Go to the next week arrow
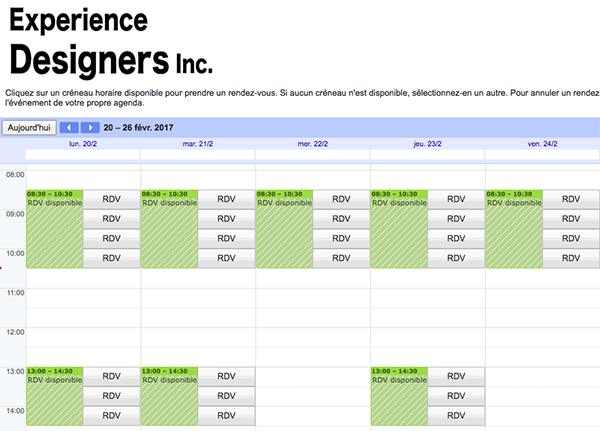The image size is (600, 431). coord(90,128)
